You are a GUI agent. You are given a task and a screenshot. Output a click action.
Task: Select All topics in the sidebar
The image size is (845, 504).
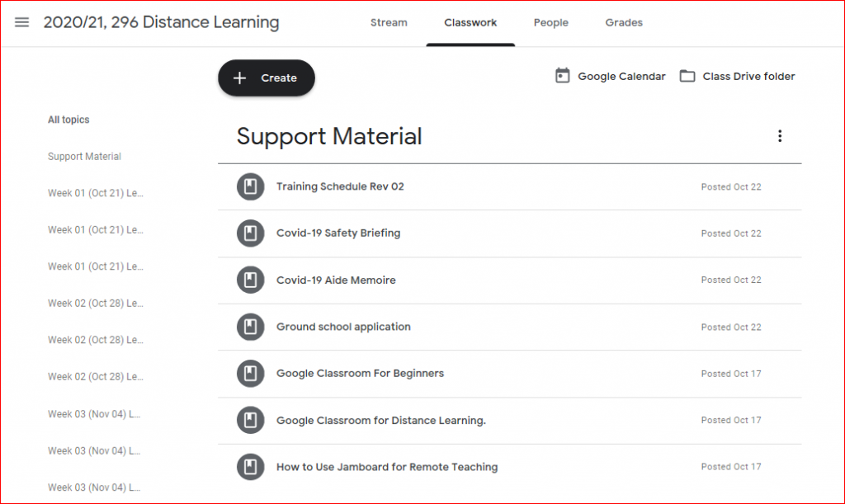[68, 120]
